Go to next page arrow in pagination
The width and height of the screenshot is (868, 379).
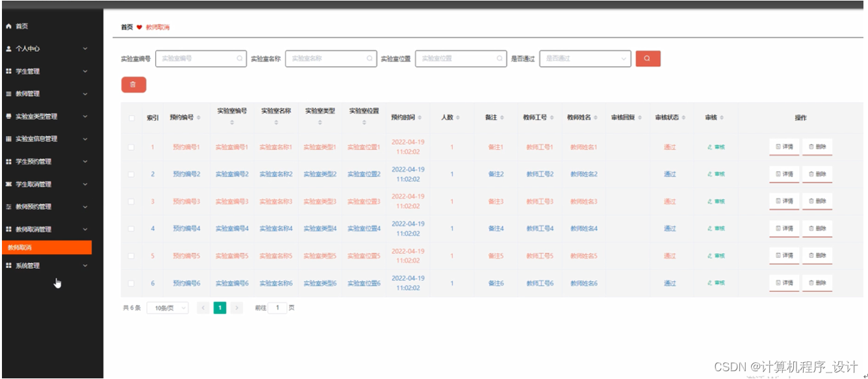[236, 308]
